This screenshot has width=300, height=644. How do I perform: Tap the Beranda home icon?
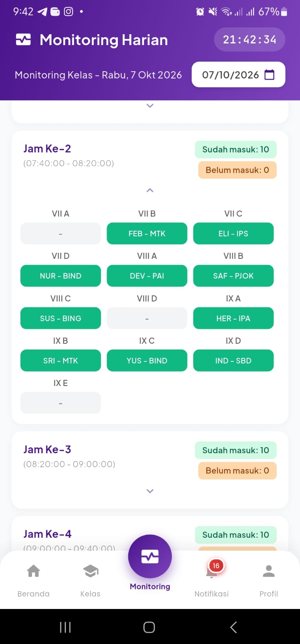click(x=33, y=571)
